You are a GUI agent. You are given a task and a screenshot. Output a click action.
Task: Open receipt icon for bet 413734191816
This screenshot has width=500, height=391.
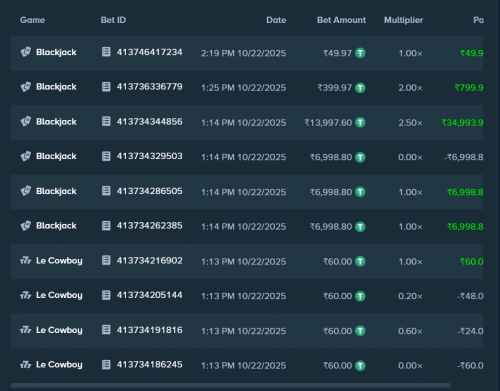coord(106,330)
